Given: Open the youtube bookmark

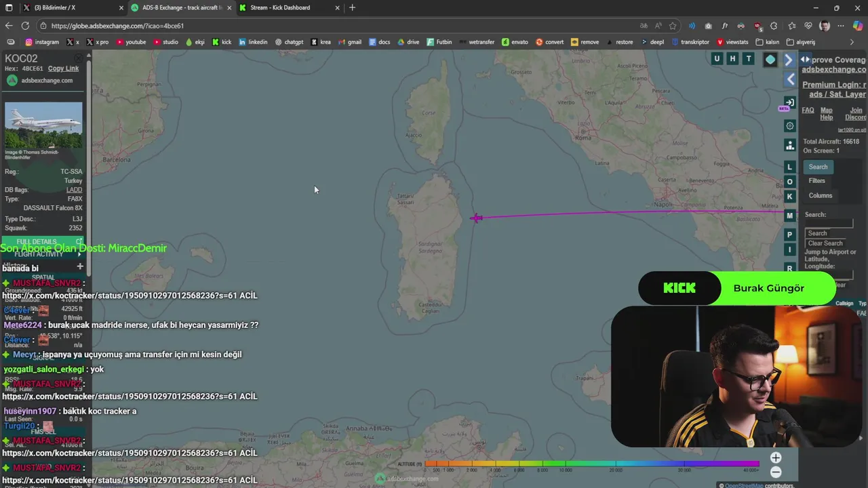Looking at the screenshot, I should click(131, 42).
